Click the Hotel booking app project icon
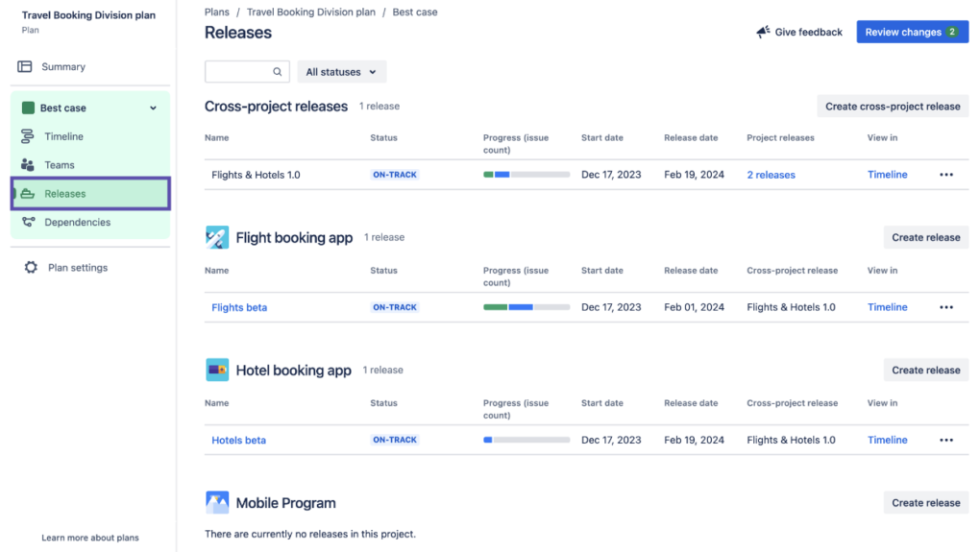This screenshot has height=552, width=980. [217, 370]
